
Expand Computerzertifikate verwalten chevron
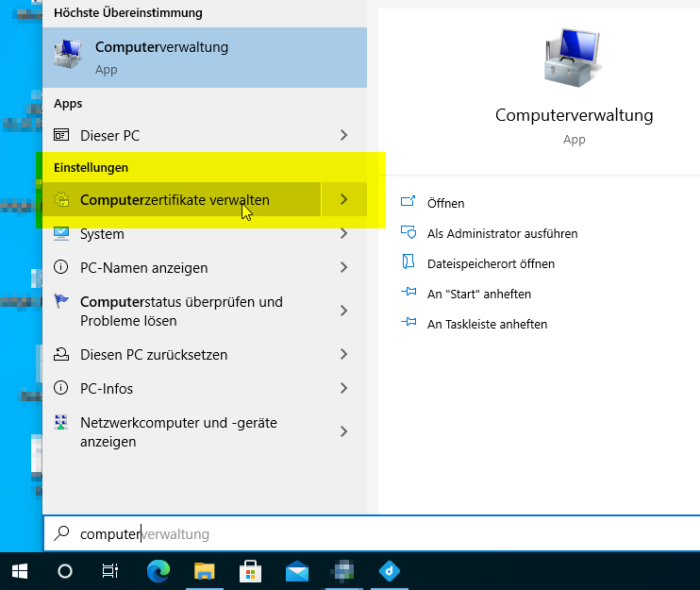343,200
